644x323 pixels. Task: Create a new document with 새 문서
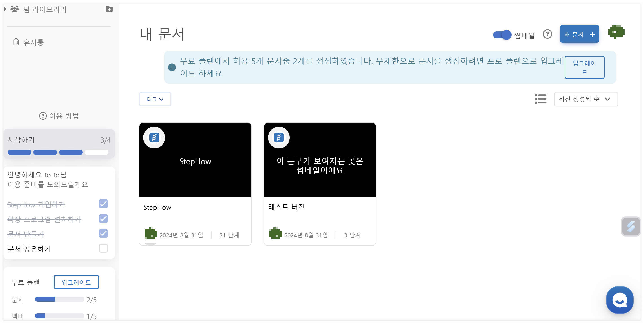click(x=579, y=34)
